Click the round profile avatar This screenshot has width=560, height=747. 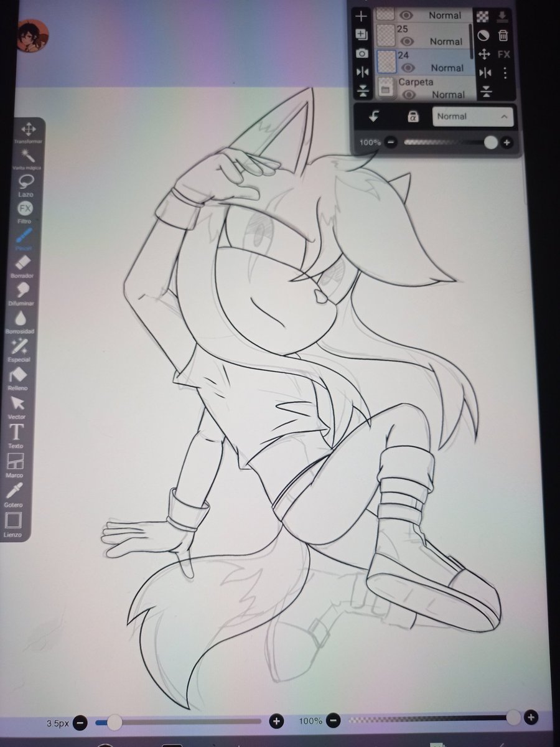click(x=32, y=35)
